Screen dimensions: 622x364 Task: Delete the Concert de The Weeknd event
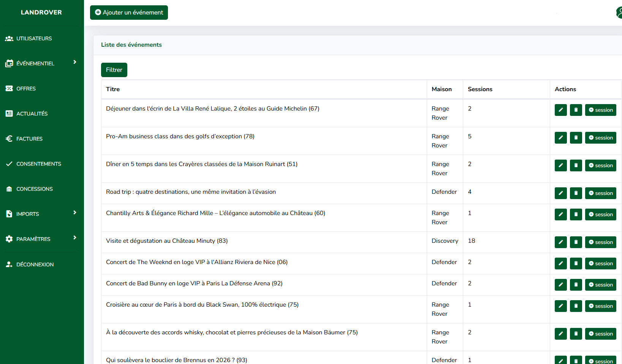click(x=576, y=263)
